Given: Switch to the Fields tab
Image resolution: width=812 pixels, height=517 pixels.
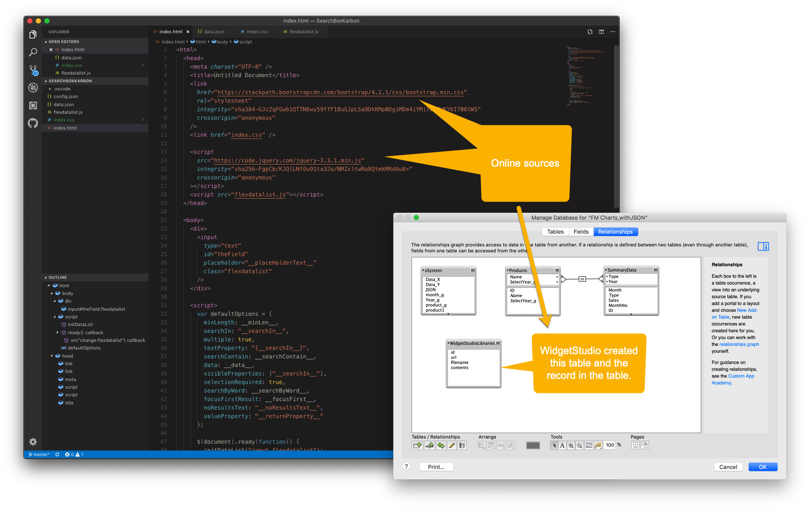Looking at the screenshot, I should pyautogui.click(x=581, y=232).
